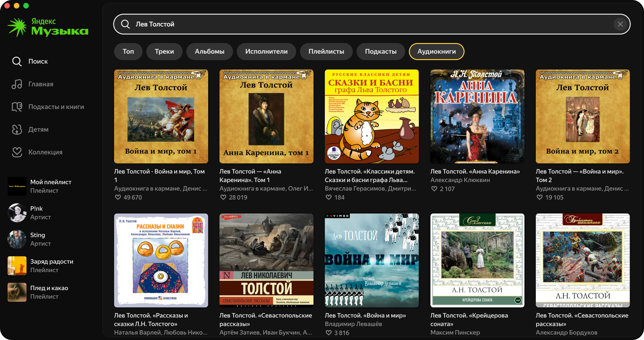Open authors Артём Затиев, Иван Букчин
The width and height of the screenshot is (644, 340).
[x=266, y=332]
